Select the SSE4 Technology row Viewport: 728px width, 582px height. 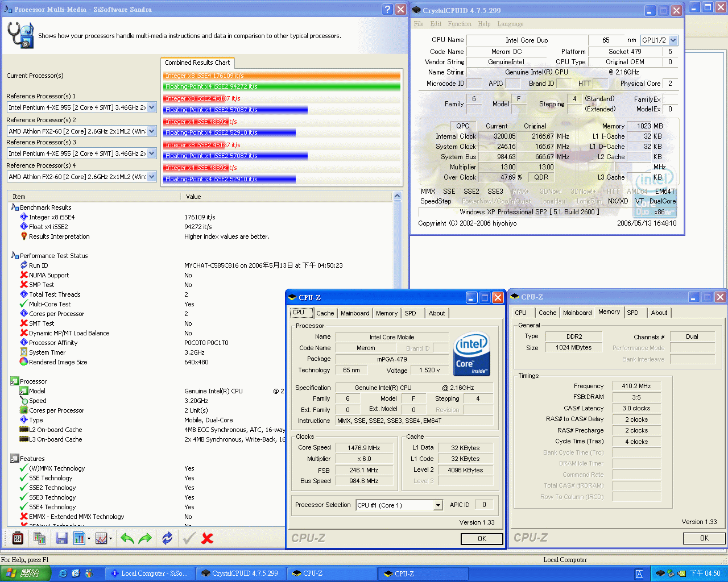click(x=52, y=507)
